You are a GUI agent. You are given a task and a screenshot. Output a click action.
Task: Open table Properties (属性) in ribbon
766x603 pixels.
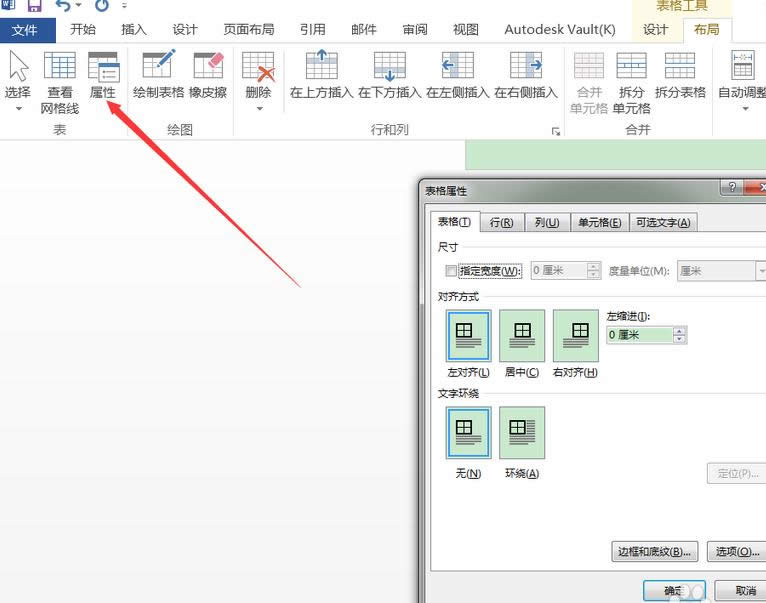pyautogui.click(x=103, y=75)
